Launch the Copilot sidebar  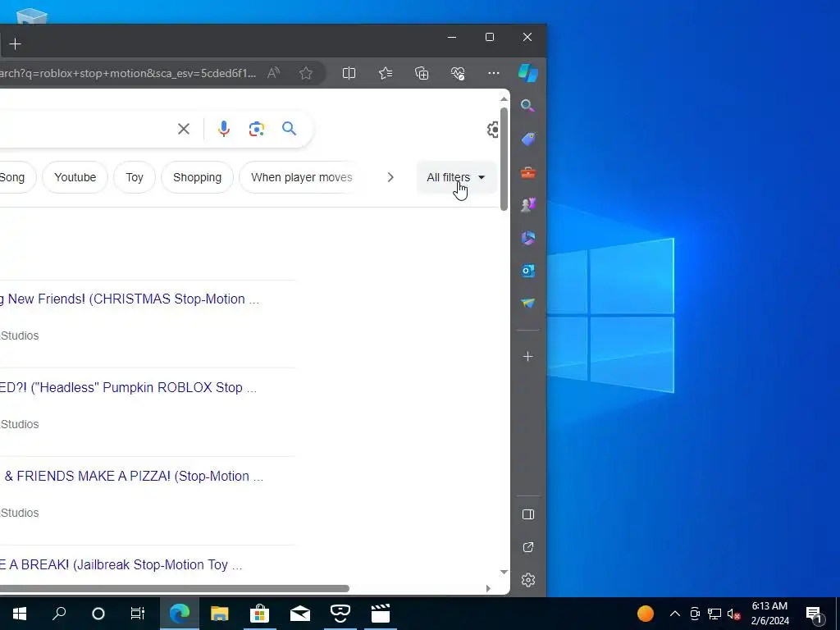(527, 73)
